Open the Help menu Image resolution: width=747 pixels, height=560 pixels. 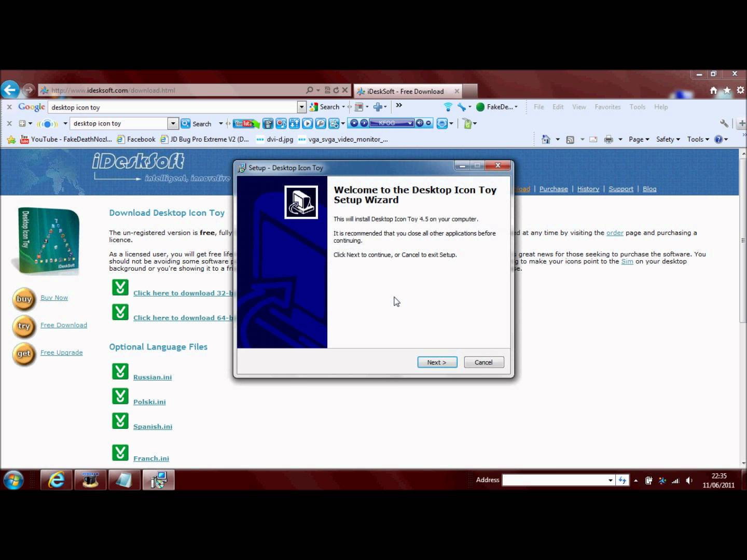[661, 107]
